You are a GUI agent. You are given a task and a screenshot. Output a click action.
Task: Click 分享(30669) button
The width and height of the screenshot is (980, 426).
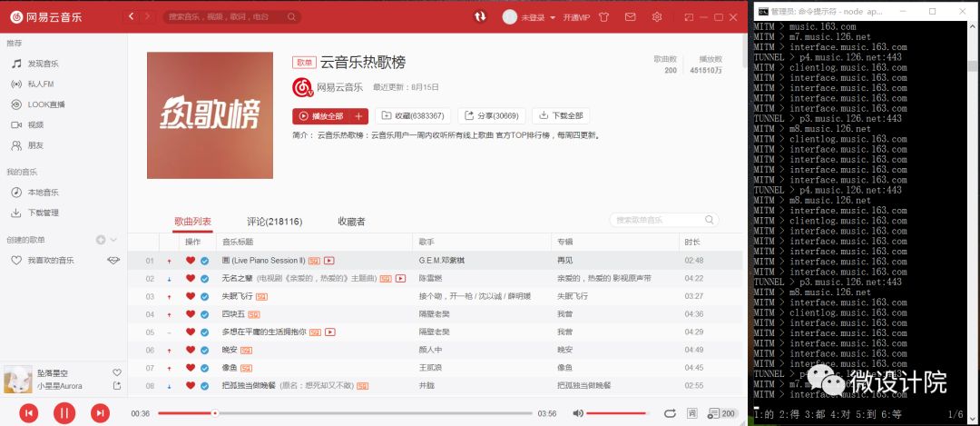(492, 115)
